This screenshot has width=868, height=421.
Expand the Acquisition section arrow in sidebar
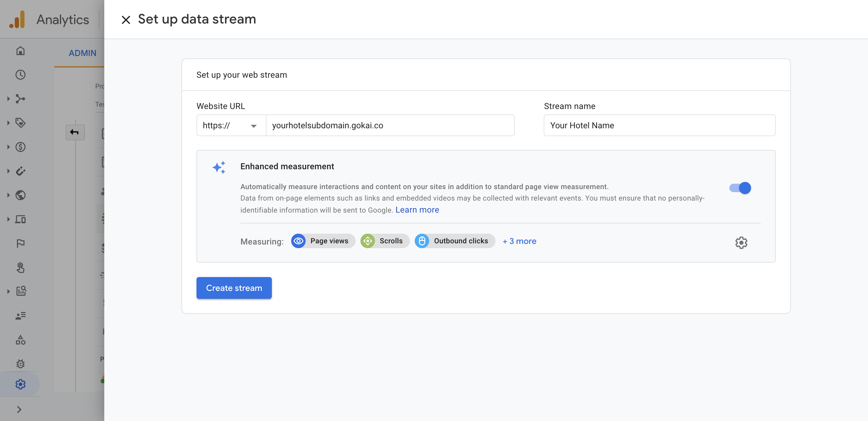[8, 99]
